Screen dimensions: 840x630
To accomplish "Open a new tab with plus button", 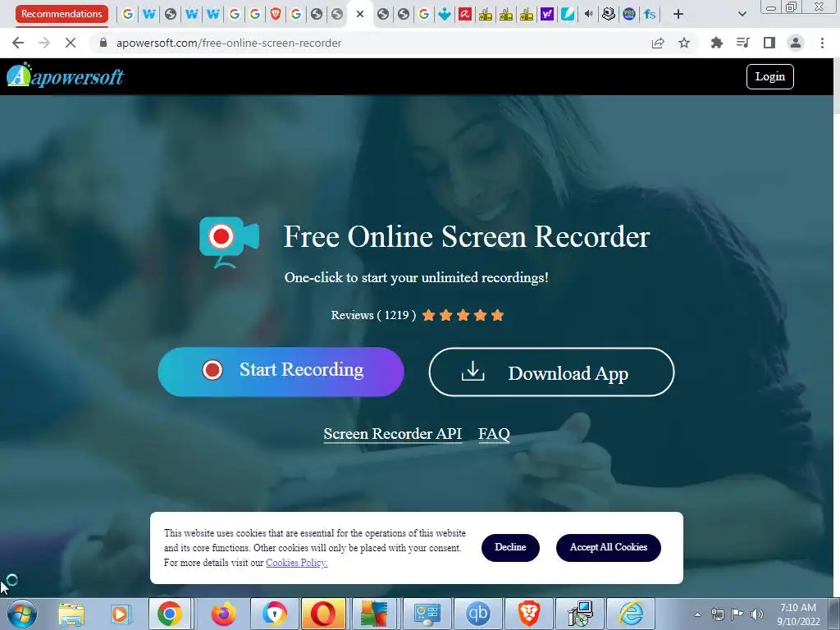I will pos(678,15).
